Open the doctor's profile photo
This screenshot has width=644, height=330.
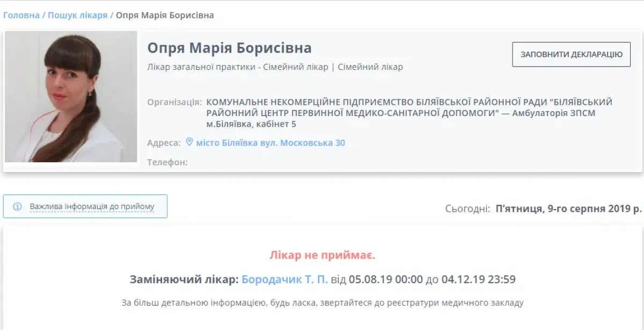pos(71,97)
